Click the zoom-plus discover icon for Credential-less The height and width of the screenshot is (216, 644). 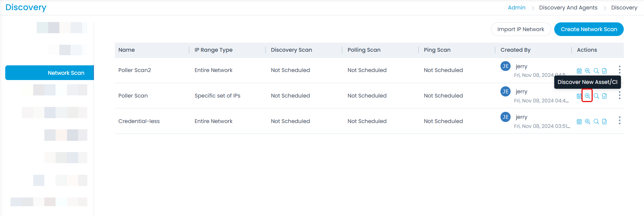pos(587,122)
